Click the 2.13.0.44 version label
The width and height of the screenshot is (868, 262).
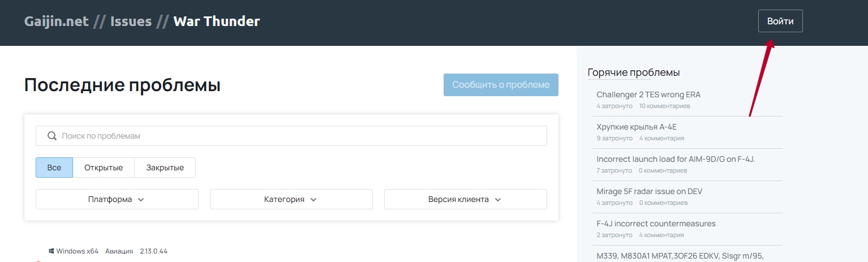point(154,251)
